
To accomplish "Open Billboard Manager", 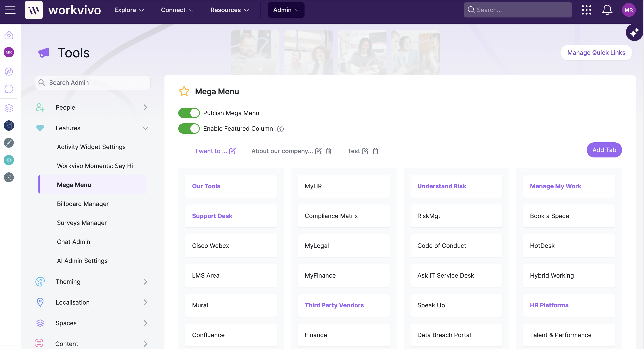I will coord(83,204).
